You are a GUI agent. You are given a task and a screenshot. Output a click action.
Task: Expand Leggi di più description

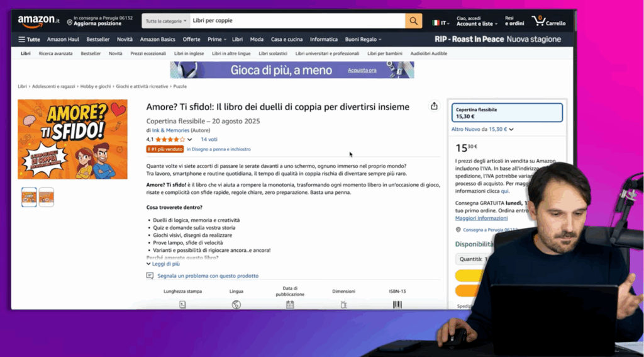click(x=163, y=264)
